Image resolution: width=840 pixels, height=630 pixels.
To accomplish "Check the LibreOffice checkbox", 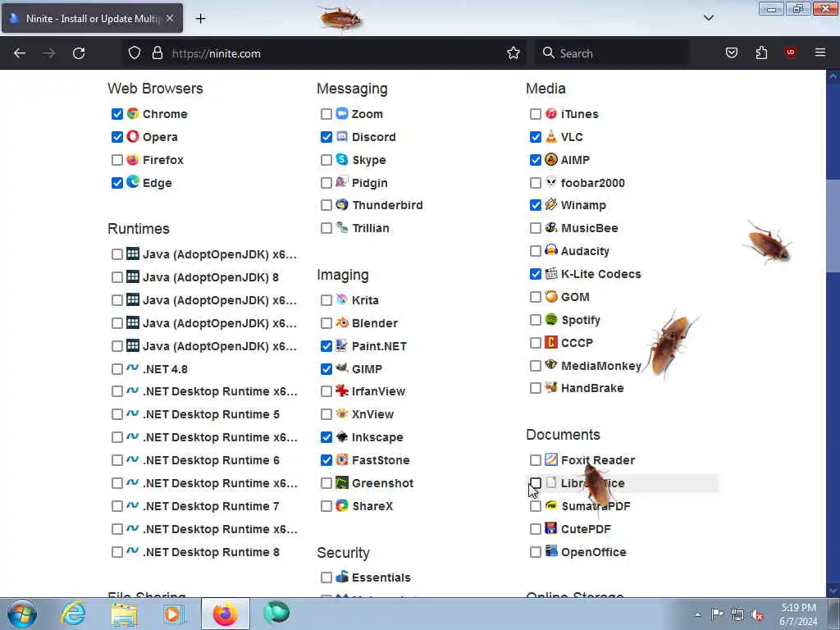I will coord(535,482).
